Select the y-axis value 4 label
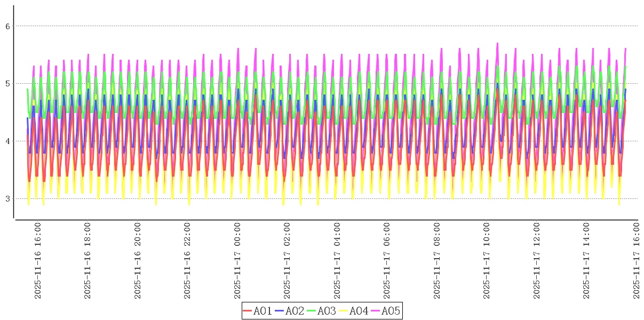This screenshot has height=320, width=644. [7, 141]
